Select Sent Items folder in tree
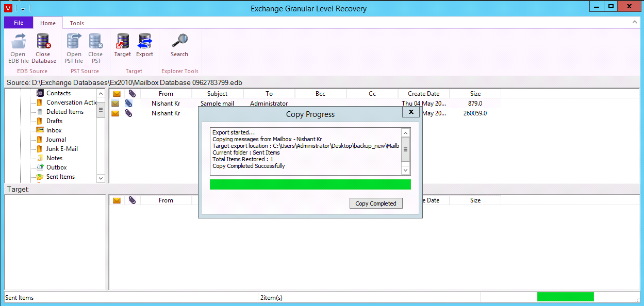Viewport: 644px width, 306px height. coord(60,177)
